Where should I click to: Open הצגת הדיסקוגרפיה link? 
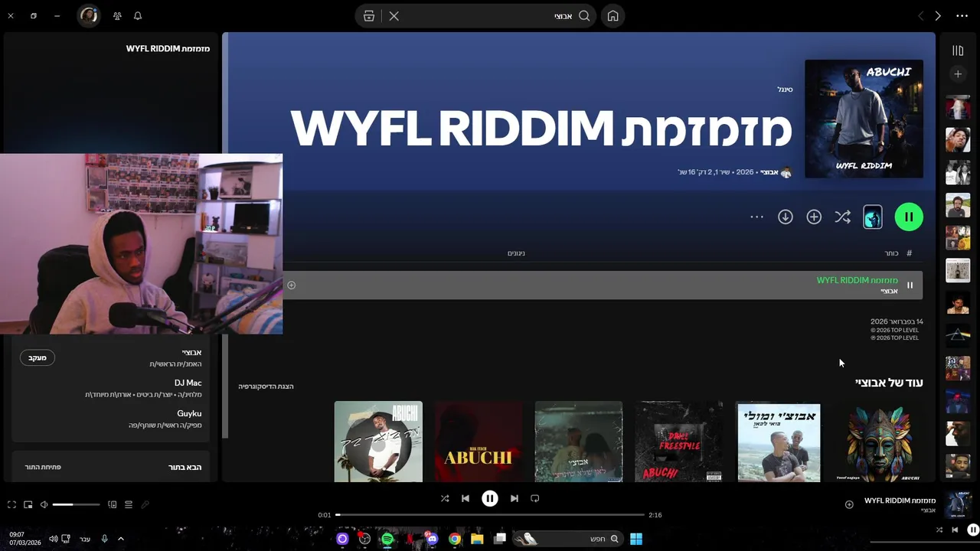(x=266, y=386)
